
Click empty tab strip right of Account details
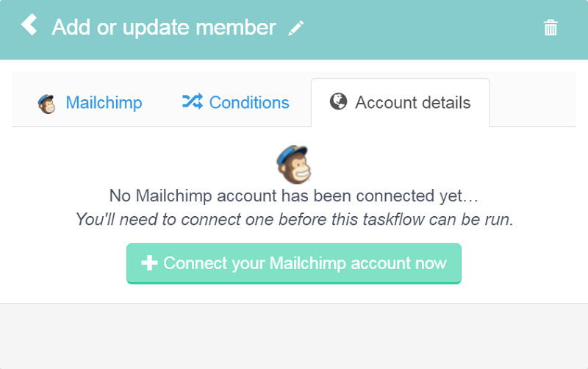click(533, 100)
